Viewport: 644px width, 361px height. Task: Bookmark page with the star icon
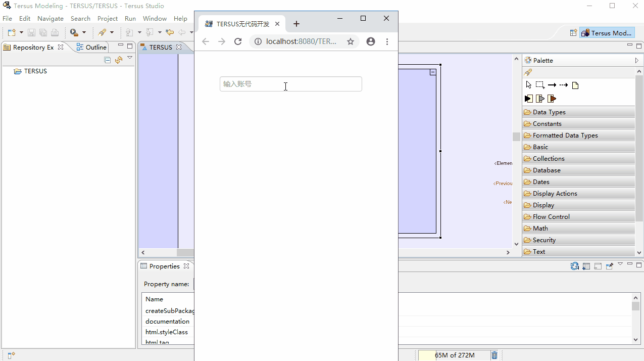351,41
